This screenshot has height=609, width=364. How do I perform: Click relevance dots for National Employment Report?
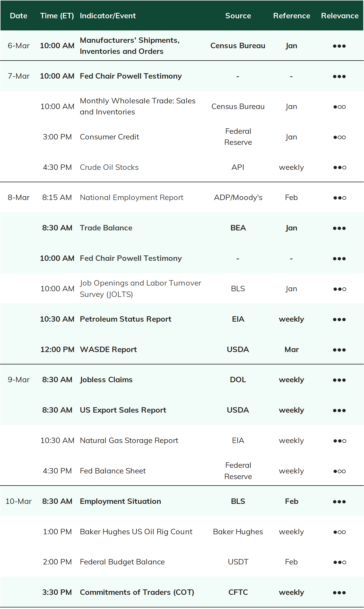(340, 198)
